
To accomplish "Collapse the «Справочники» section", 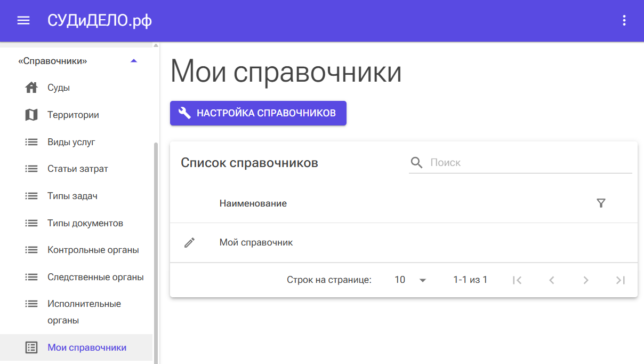I will point(134,61).
